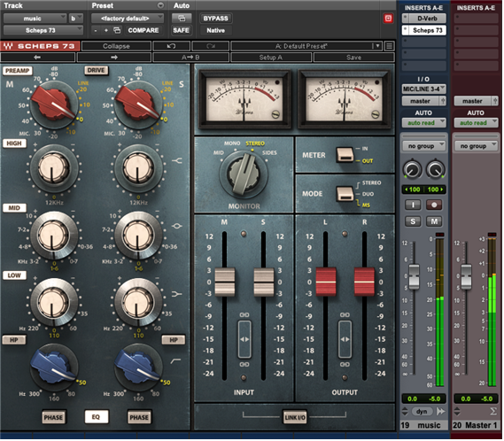The image size is (504, 441).
Task: Click the preset copy settings icon
Action: [117, 30]
